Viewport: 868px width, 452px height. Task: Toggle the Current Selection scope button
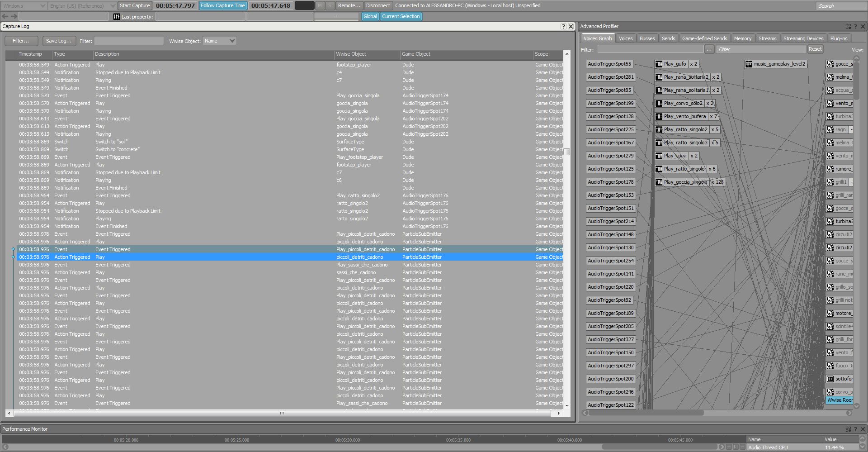(401, 16)
